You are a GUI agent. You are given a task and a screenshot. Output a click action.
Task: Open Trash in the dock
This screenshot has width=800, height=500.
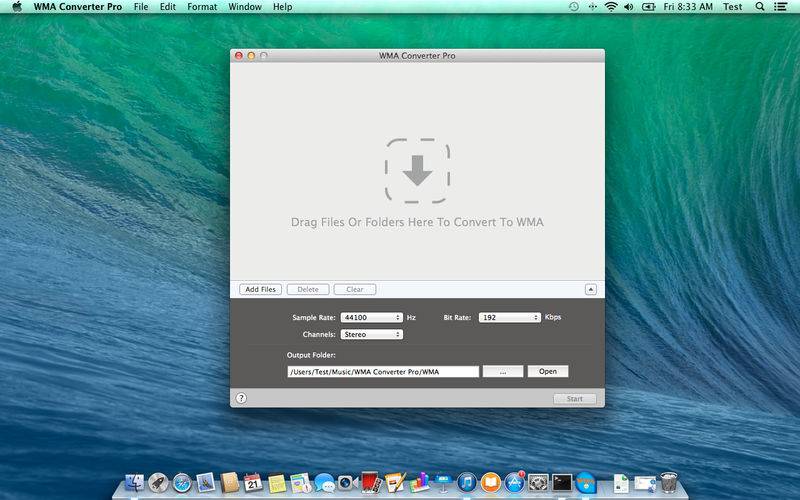tap(669, 483)
